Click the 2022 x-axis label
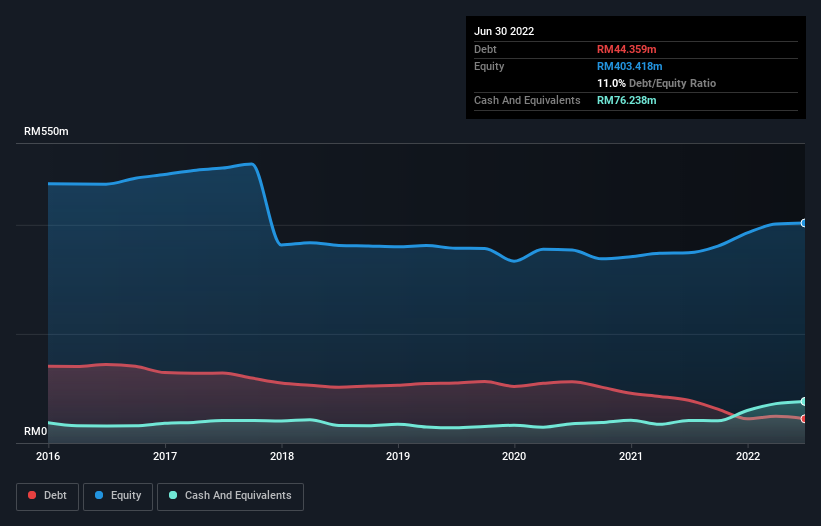Image resolution: width=821 pixels, height=526 pixels. tap(748, 456)
